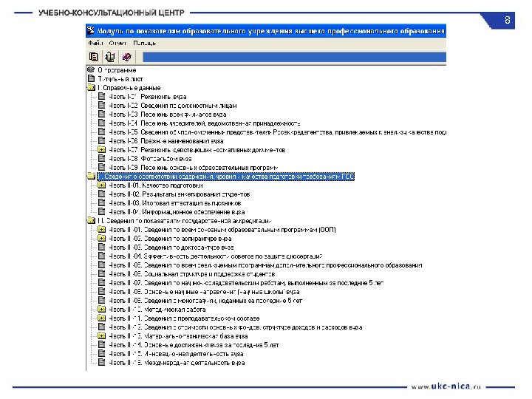
Task: Open the Отчет menu
Action: (117, 43)
